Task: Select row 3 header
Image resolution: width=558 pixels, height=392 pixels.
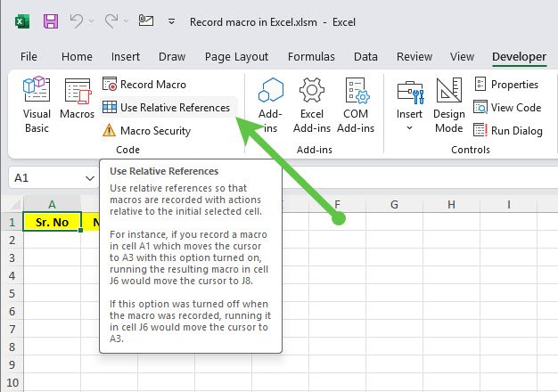Action: click(12, 257)
